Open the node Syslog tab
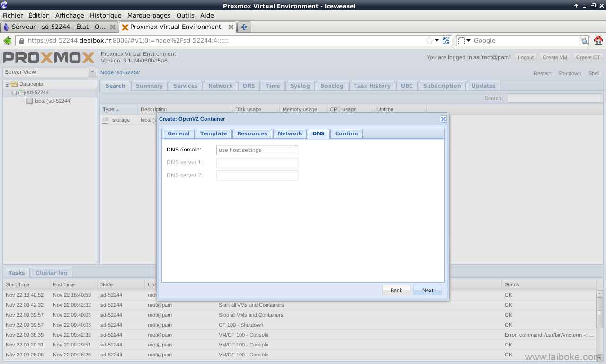This screenshot has width=606, height=364. click(300, 86)
